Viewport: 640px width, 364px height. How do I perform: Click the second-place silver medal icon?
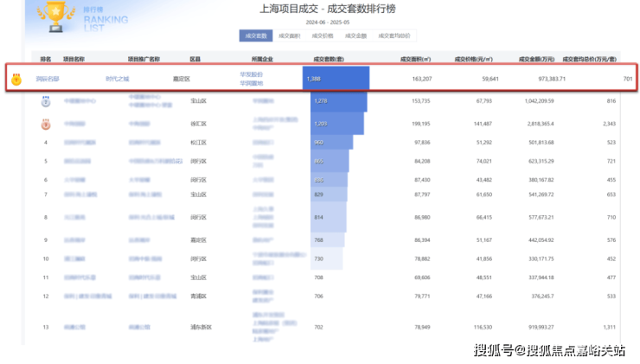pyautogui.click(x=46, y=101)
